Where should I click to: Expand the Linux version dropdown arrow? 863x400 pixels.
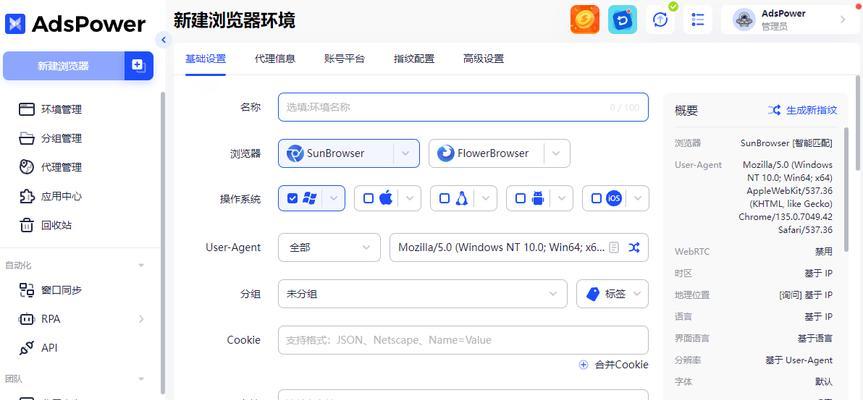point(485,198)
